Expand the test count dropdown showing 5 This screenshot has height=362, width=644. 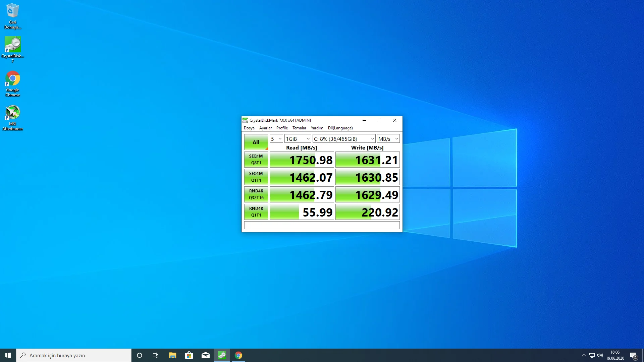[x=276, y=139]
